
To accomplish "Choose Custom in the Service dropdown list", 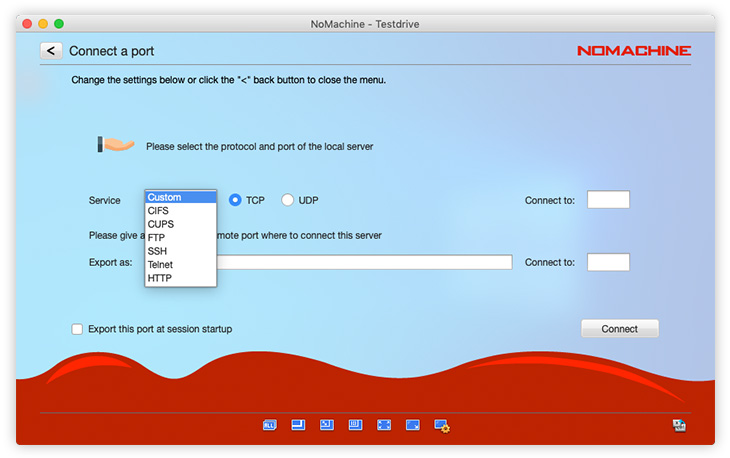I will coord(165,198).
